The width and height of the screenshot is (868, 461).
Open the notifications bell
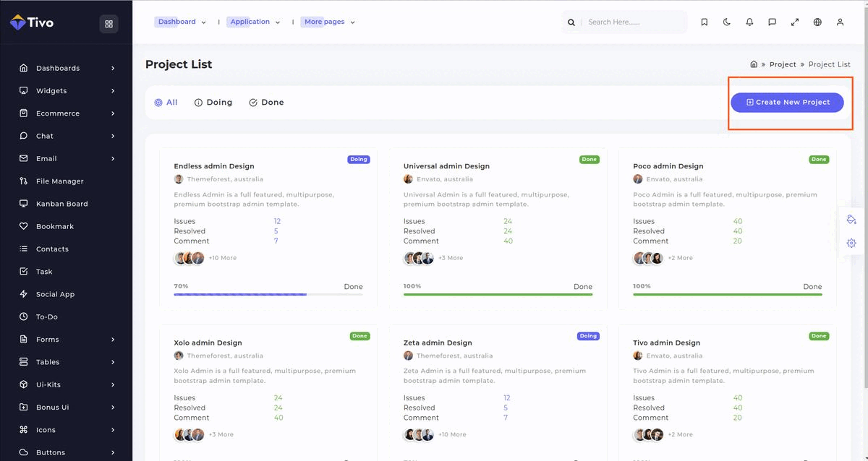pyautogui.click(x=749, y=22)
